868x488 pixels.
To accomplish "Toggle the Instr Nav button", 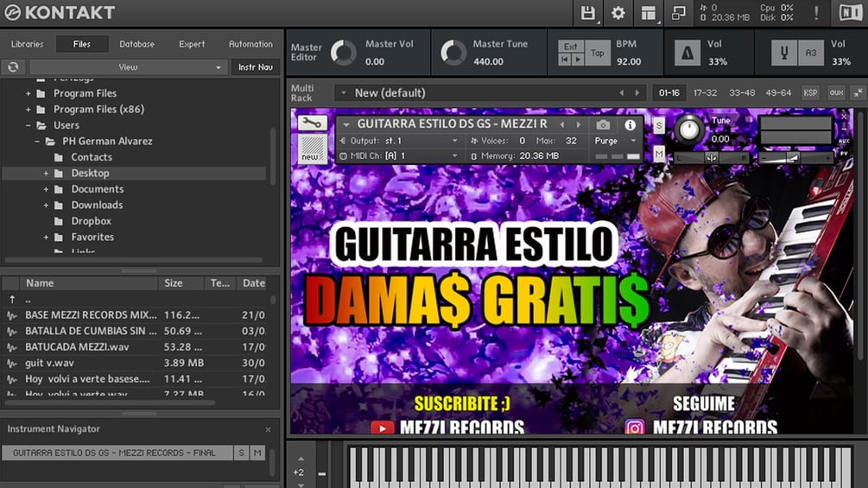I will (255, 67).
